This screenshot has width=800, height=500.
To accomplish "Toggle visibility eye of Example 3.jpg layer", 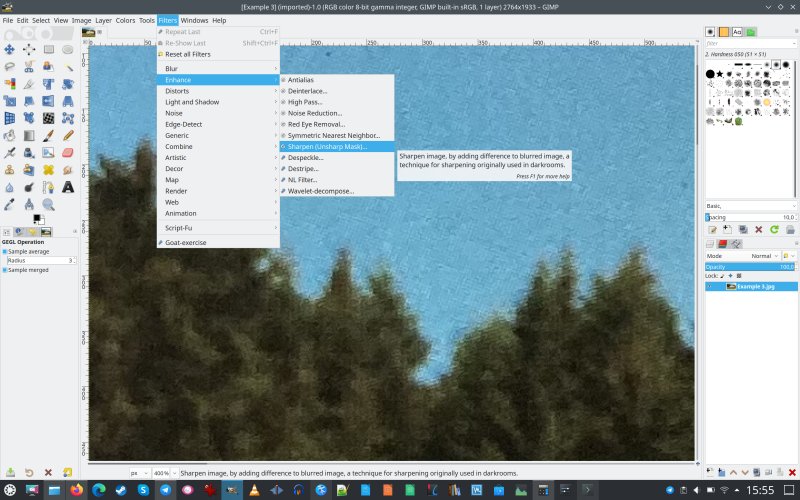I will click(710, 286).
